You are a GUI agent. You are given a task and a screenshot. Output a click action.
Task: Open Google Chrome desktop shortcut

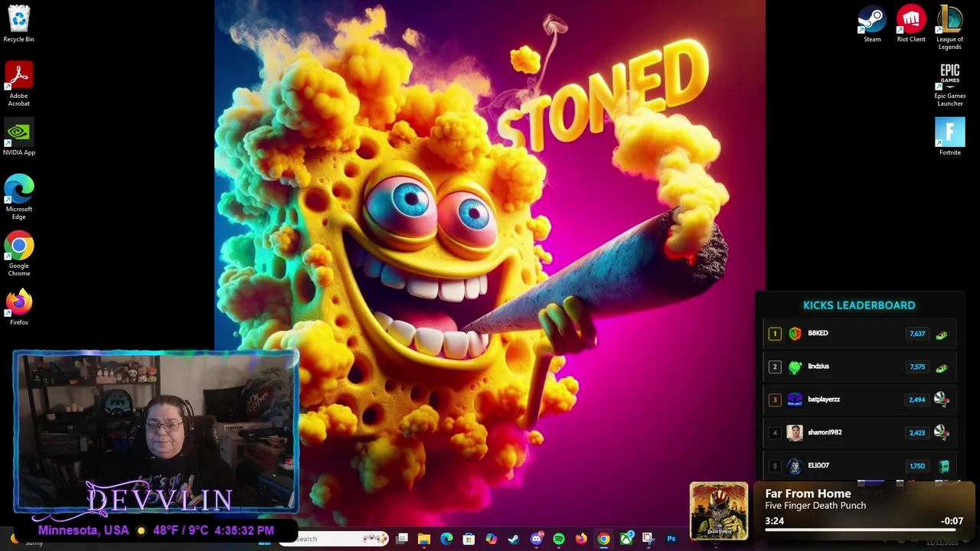coord(18,255)
